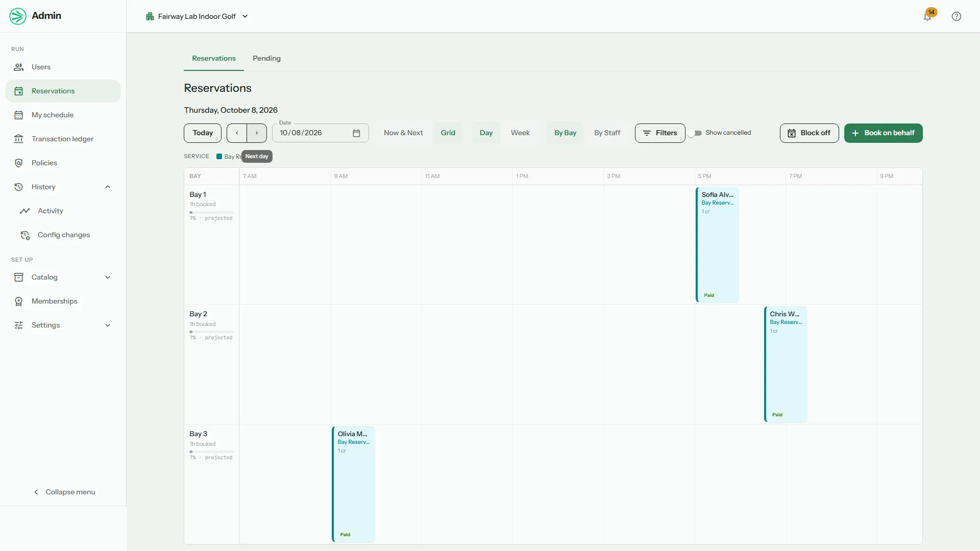The height and width of the screenshot is (551, 980).
Task: Click the Policies shield icon
Action: point(19,163)
